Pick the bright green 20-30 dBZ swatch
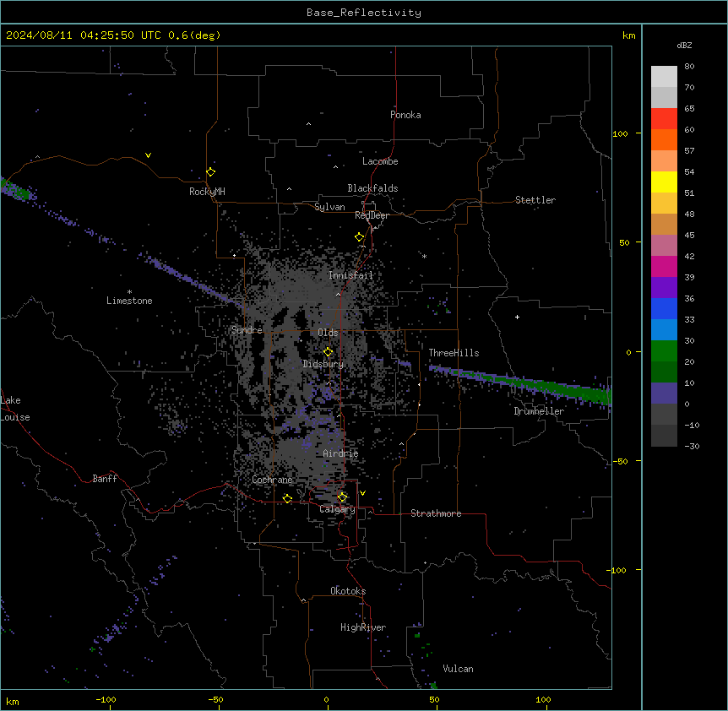728x711 pixels. click(x=664, y=351)
